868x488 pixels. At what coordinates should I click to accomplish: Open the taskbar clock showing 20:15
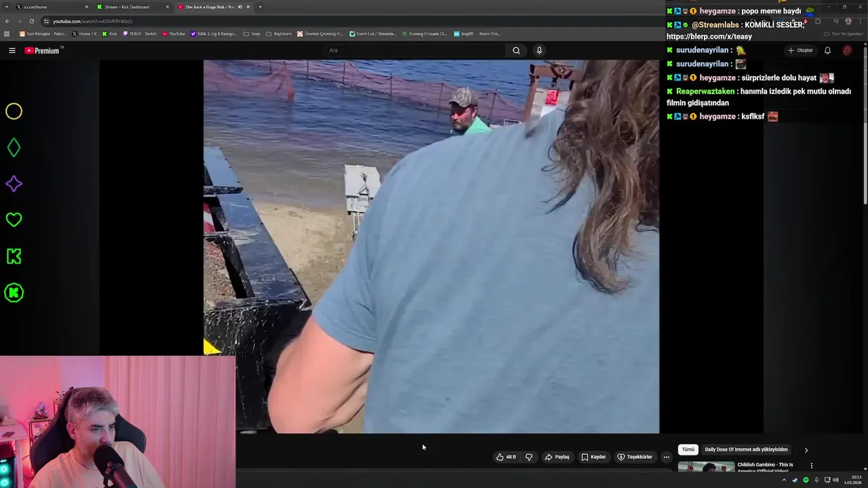[852, 480]
